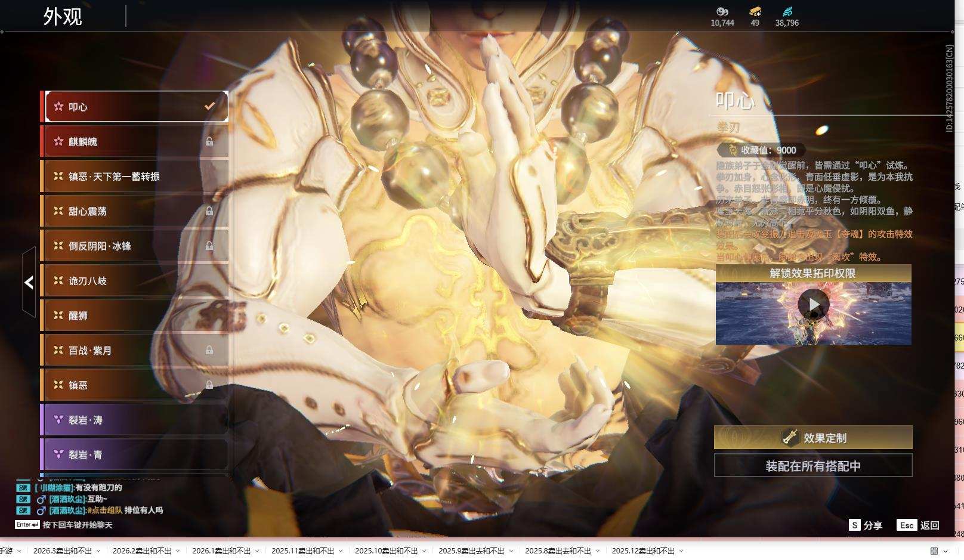Click the effect customization wand icon

(x=790, y=437)
